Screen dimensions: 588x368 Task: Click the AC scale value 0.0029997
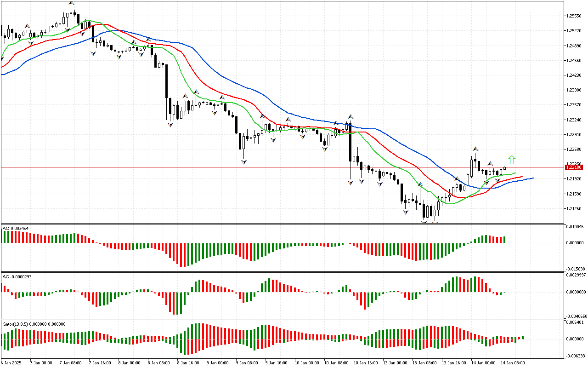577,275
